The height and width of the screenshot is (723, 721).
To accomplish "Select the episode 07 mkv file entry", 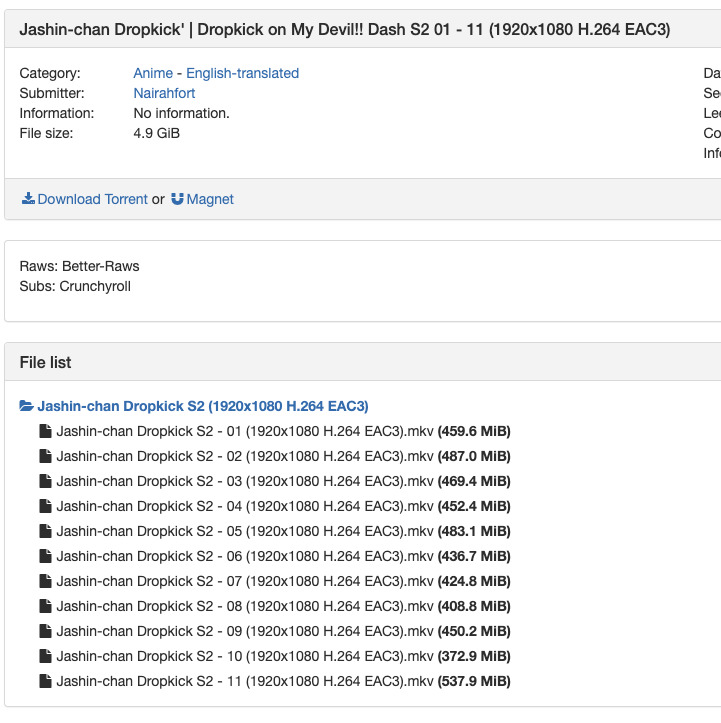I will click(x=245, y=581).
